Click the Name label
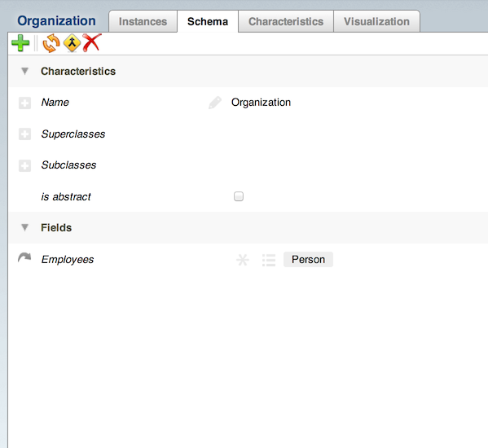Image resolution: width=488 pixels, height=448 pixels. 55,103
